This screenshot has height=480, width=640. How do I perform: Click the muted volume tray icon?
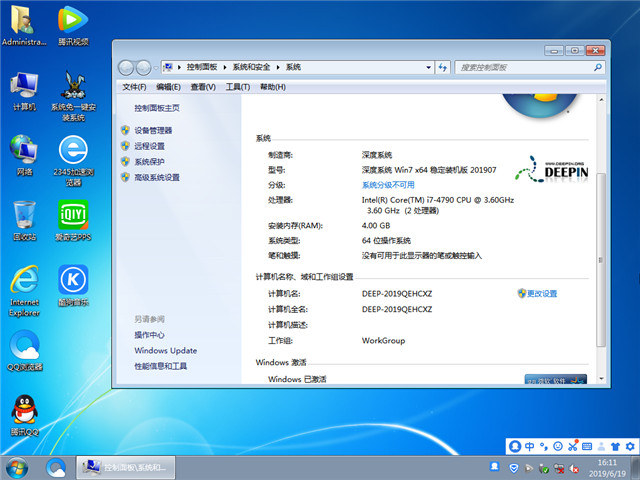[574, 469]
